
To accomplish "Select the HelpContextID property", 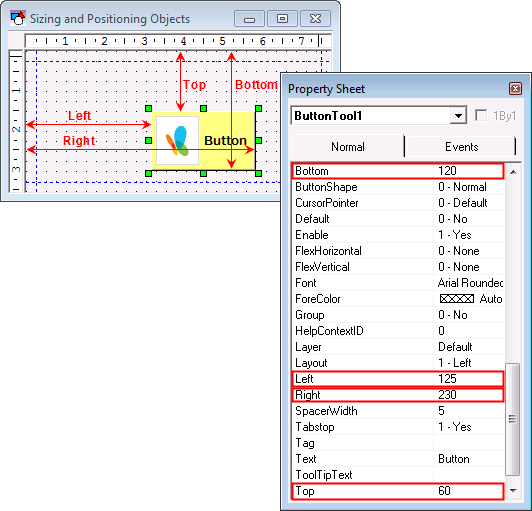I will (329, 330).
